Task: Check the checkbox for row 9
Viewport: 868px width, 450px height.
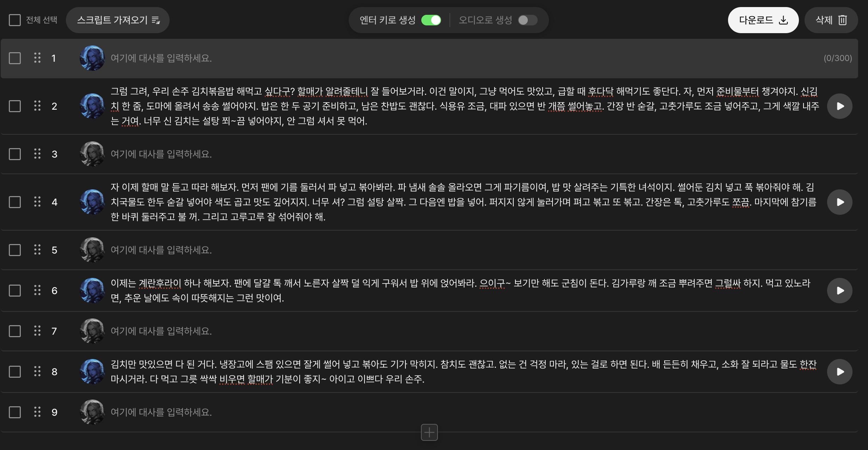Action: pyautogui.click(x=15, y=412)
